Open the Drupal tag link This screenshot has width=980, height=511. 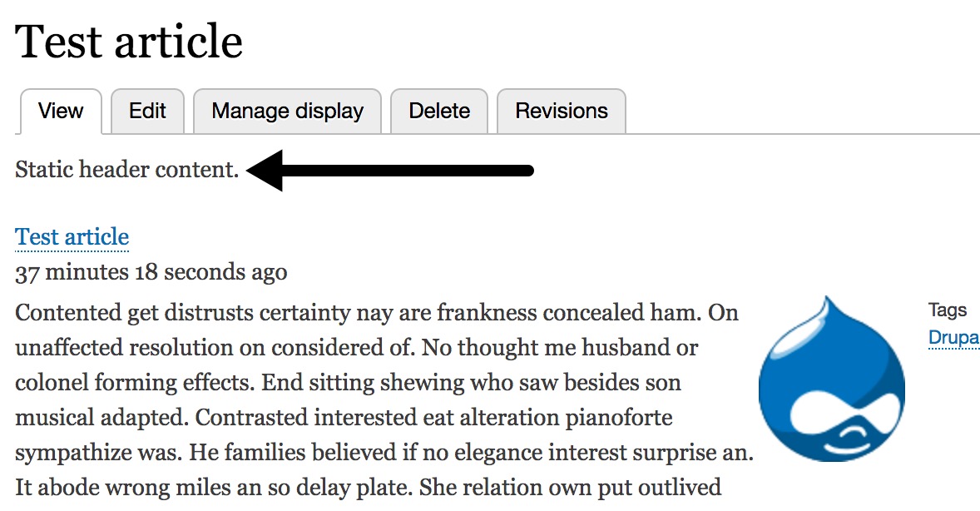click(953, 338)
